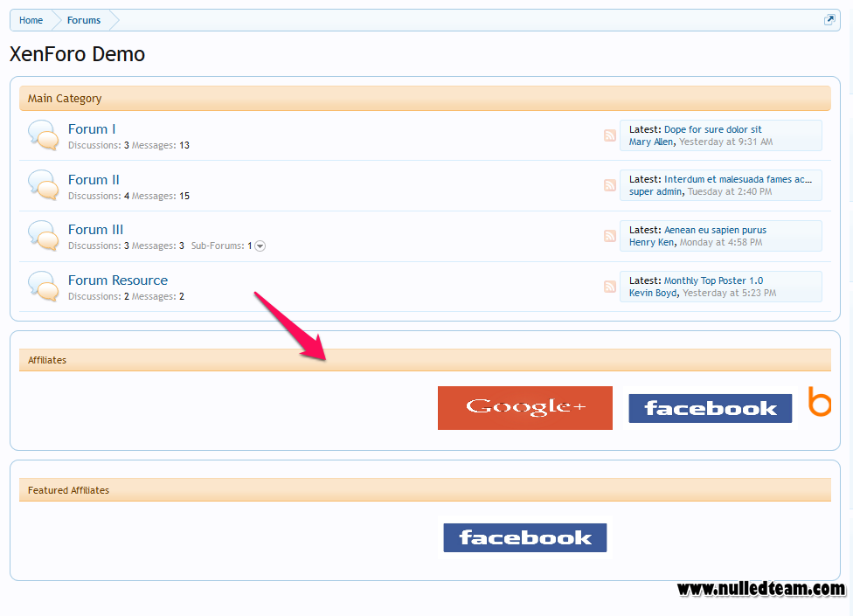Open the Forum Resource chat bubble icon
Viewport: 853px width, 616px height.
tap(44, 287)
